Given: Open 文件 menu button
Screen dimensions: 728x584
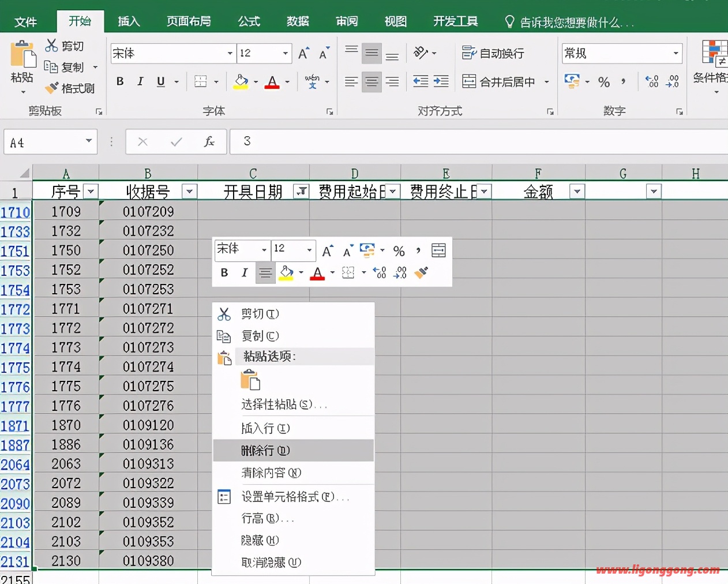Looking at the screenshot, I should [25, 21].
